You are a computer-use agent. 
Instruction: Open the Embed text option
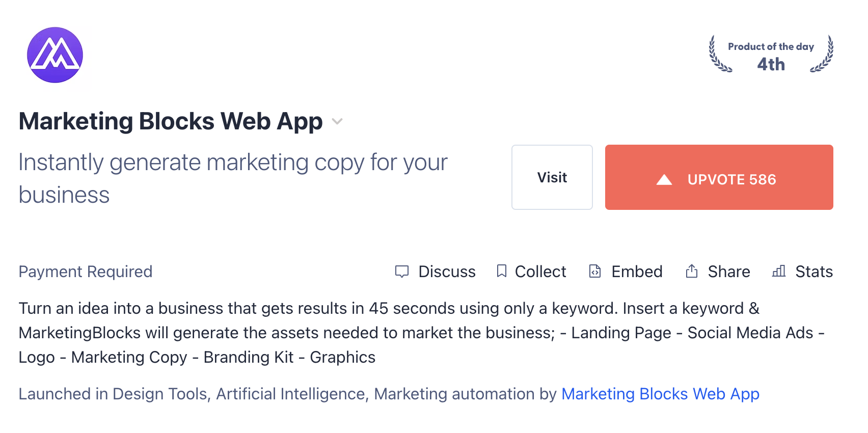click(637, 272)
